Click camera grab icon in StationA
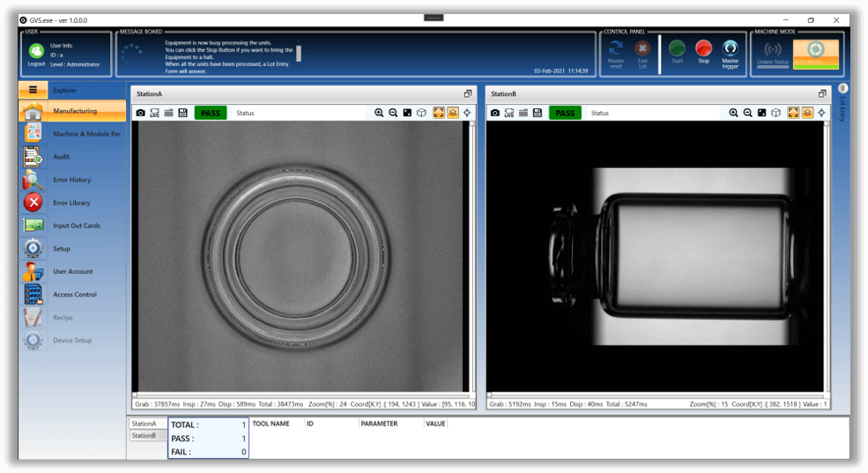The width and height of the screenshot is (868, 473). [x=141, y=113]
